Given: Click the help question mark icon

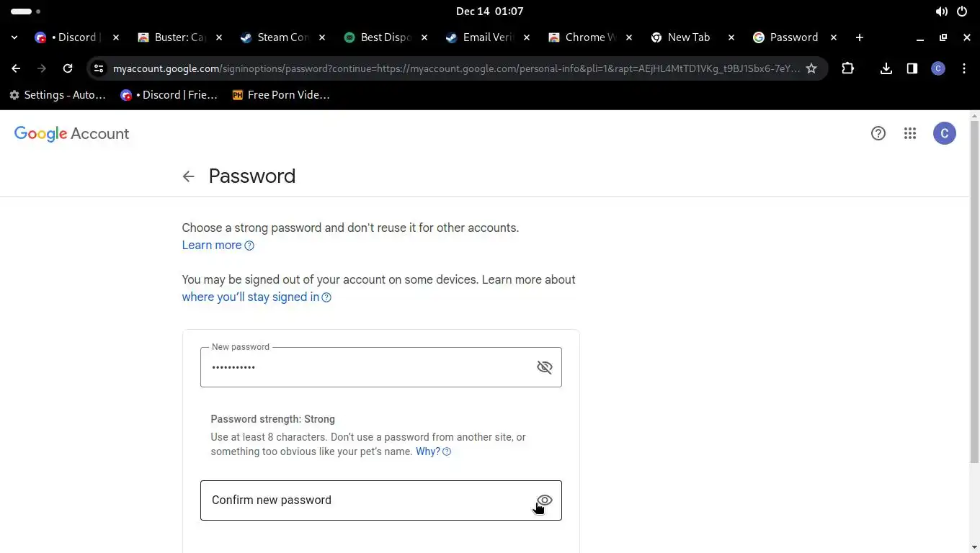Looking at the screenshot, I should (x=878, y=133).
